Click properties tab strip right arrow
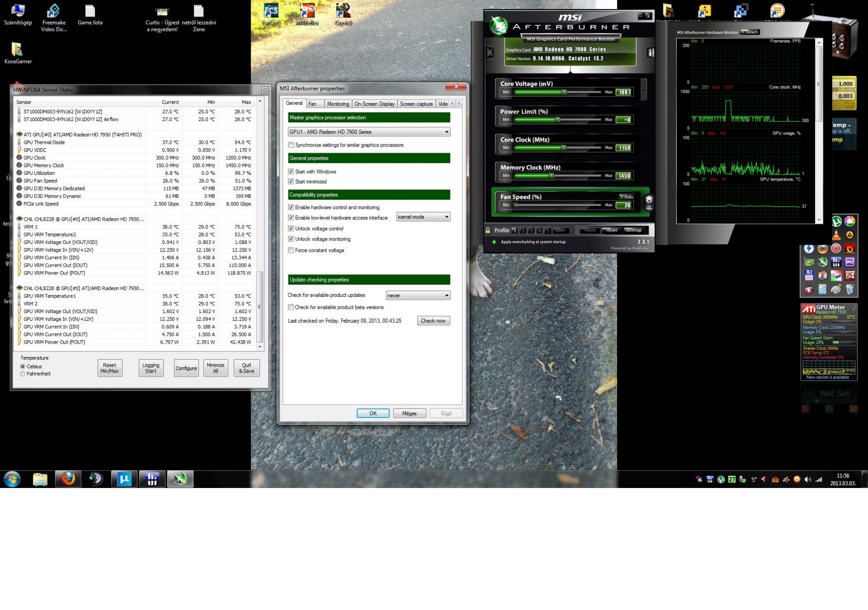This screenshot has width=868, height=610. (x=459, y=103)
